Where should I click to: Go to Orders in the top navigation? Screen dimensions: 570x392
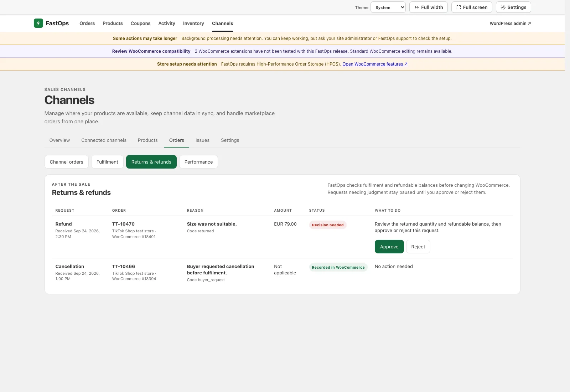click(87, 24)
